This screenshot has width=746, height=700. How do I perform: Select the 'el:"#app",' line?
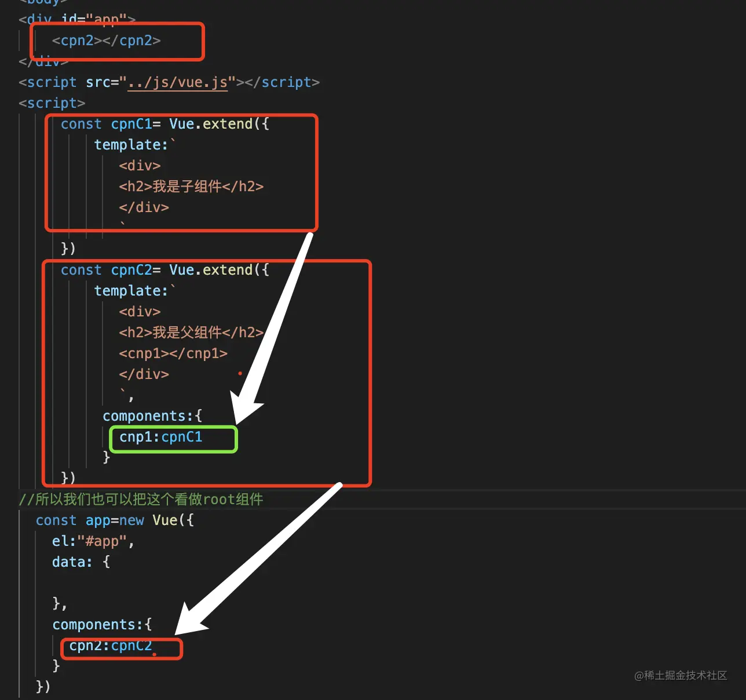93,541
